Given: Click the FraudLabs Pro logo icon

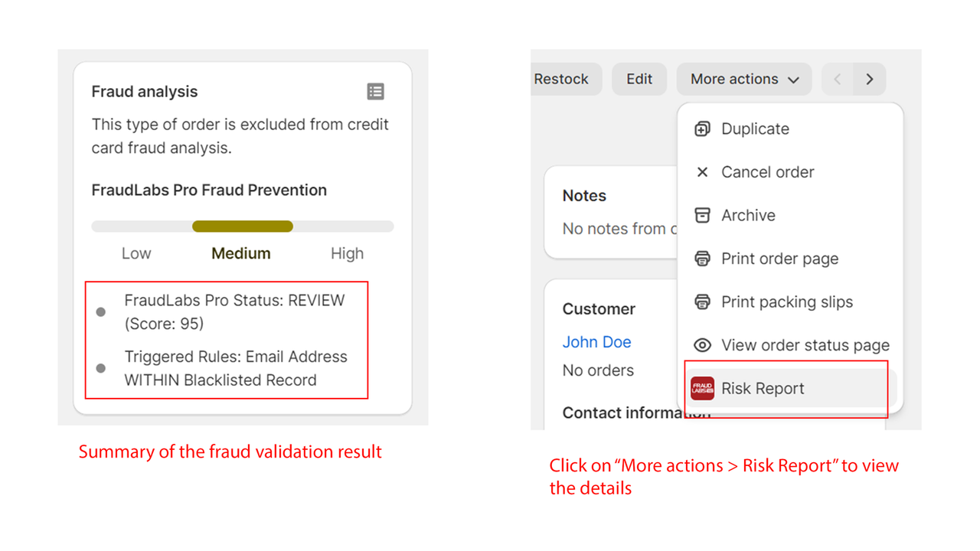Looking at the screenshot, I should pos(702,388).
